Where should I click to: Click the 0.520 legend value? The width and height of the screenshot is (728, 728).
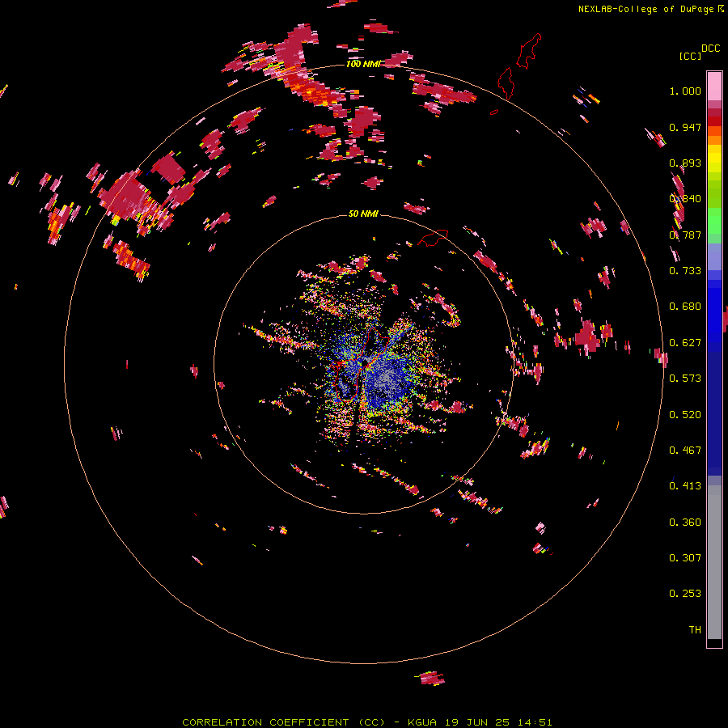pyautogui.click(x=685, y=415)
